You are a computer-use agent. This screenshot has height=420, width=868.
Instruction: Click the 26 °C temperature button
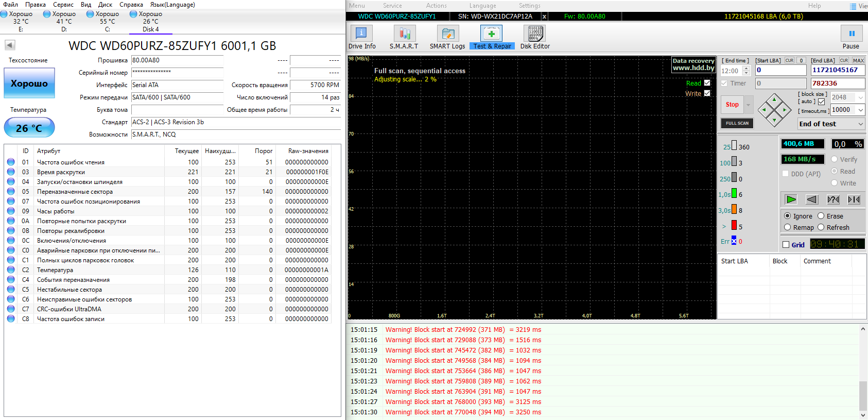(29, 128)
